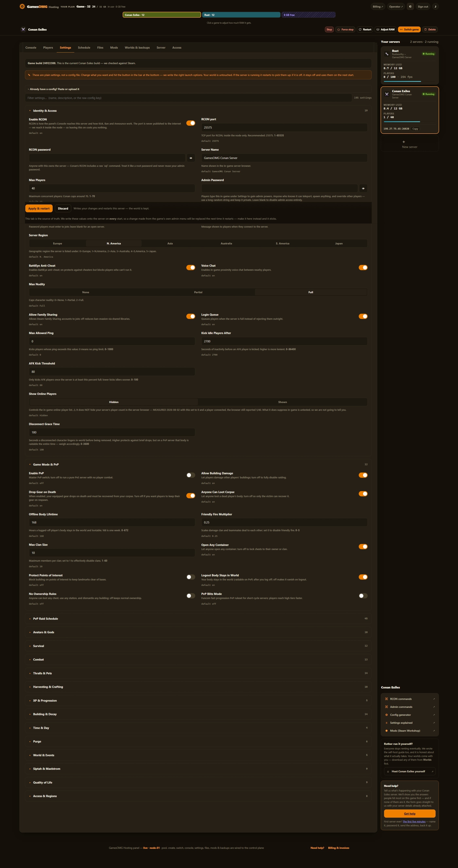Collapse the Game Mode & PvP section
The width and height of the screenshot is (458, 868).
click(x=198, y=464)
